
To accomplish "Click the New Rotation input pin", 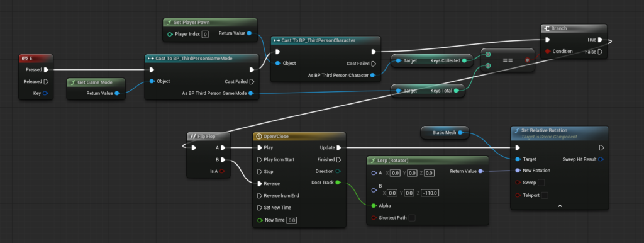I will coord(518,170).
